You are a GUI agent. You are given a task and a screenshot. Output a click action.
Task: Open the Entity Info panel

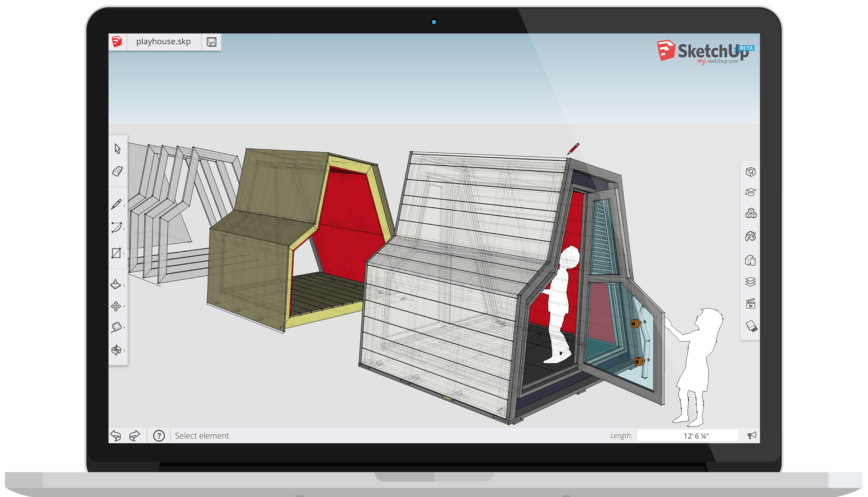point(750,172)
